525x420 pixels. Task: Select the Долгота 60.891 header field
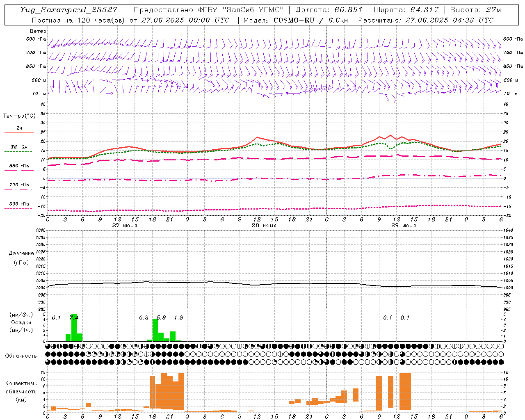coord(329,10)
